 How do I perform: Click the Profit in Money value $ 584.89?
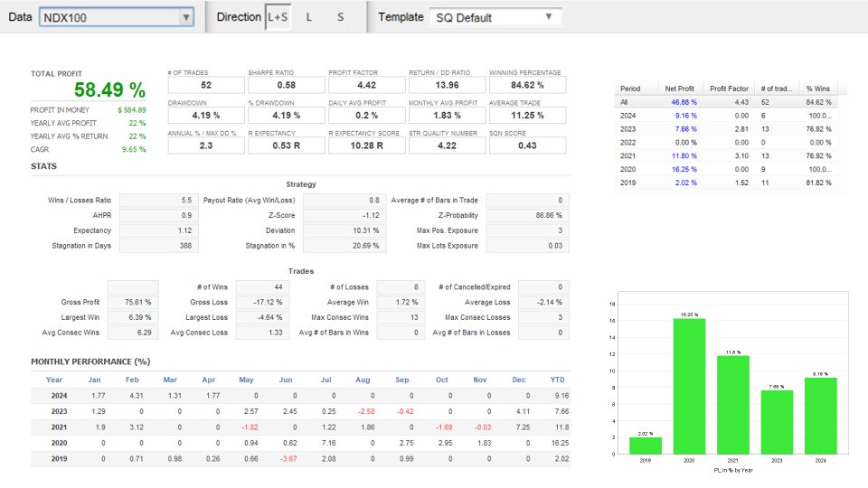click(x=132, y=110)
